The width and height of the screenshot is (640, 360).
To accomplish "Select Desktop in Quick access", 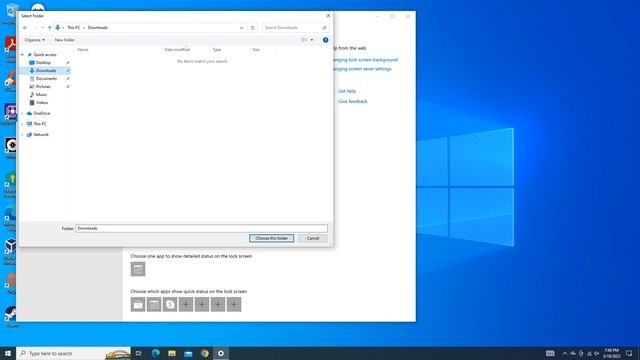I will (43, 63).
